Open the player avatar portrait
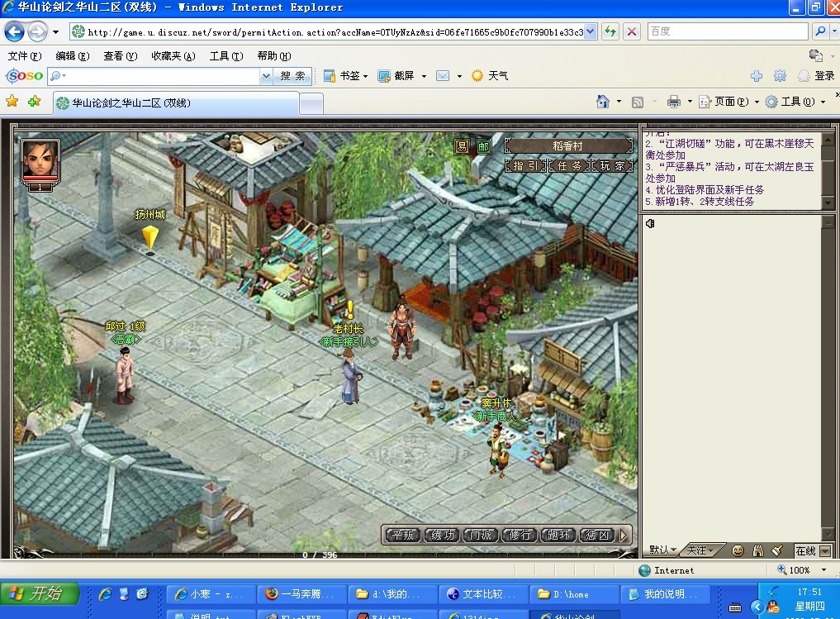This screenshot has height=619, width=840. pos(40,160)
